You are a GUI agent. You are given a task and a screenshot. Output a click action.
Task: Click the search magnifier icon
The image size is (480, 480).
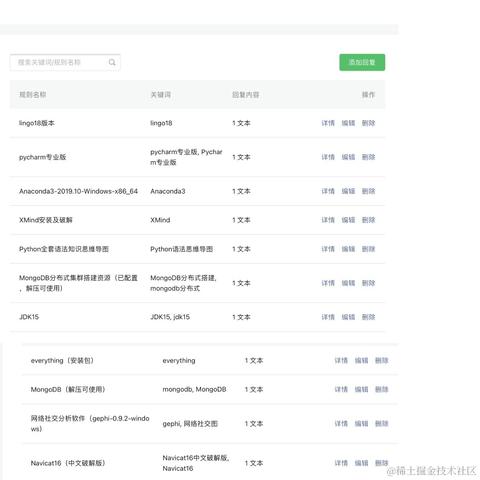112,62
